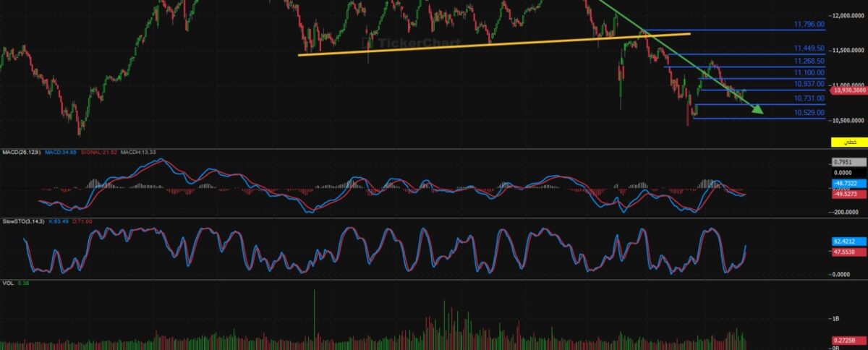
Task: Select the orange support trendline
Action: [492, 43]
